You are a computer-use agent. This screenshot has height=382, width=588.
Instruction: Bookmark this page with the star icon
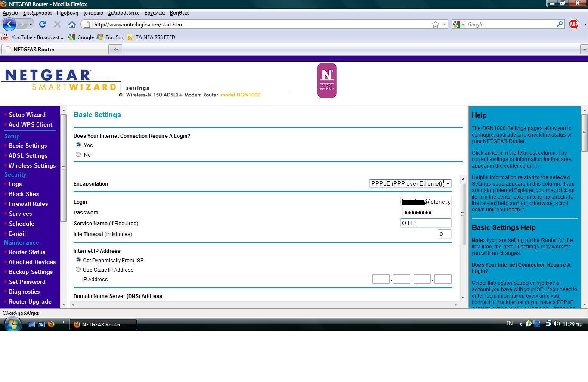pyautogui.click(x=436, y=24)
